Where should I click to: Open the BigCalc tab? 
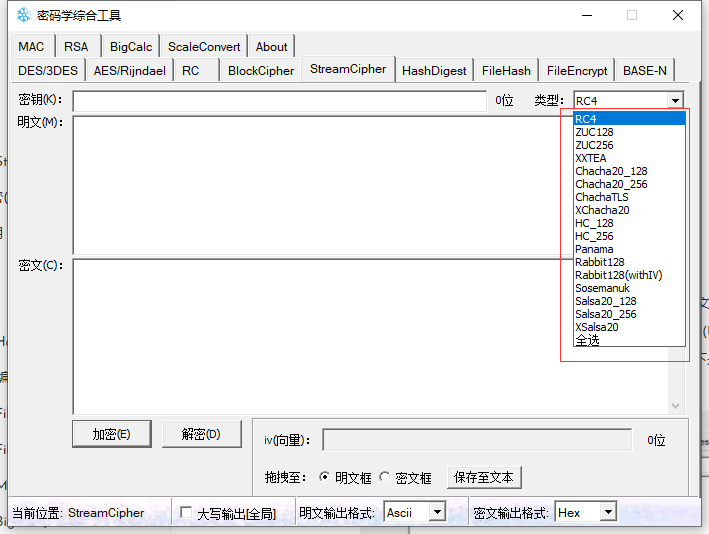[131, 47]
